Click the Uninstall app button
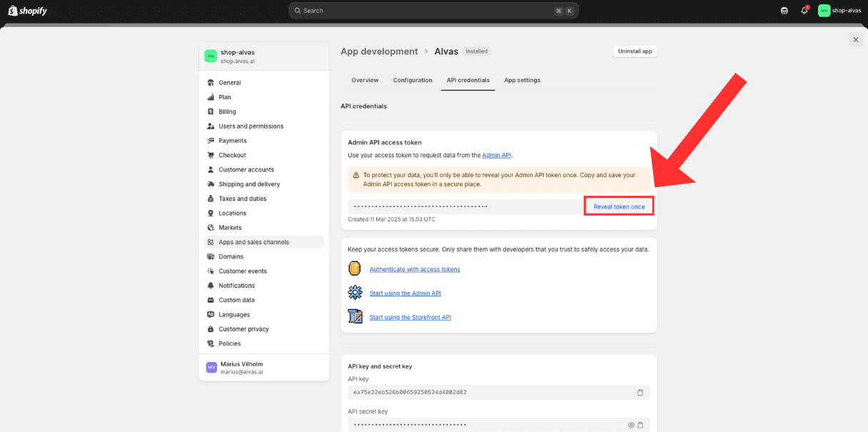This screenshot has height=432, width=868. click(x=635, y=51)
